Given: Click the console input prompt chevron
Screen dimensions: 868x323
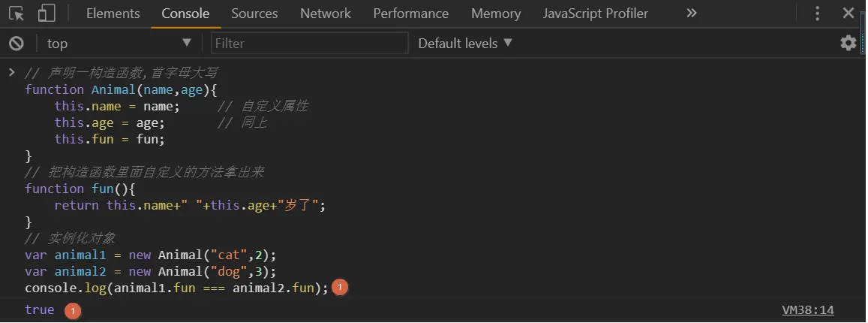Looking at the screenshot, I should pos(11,72).
